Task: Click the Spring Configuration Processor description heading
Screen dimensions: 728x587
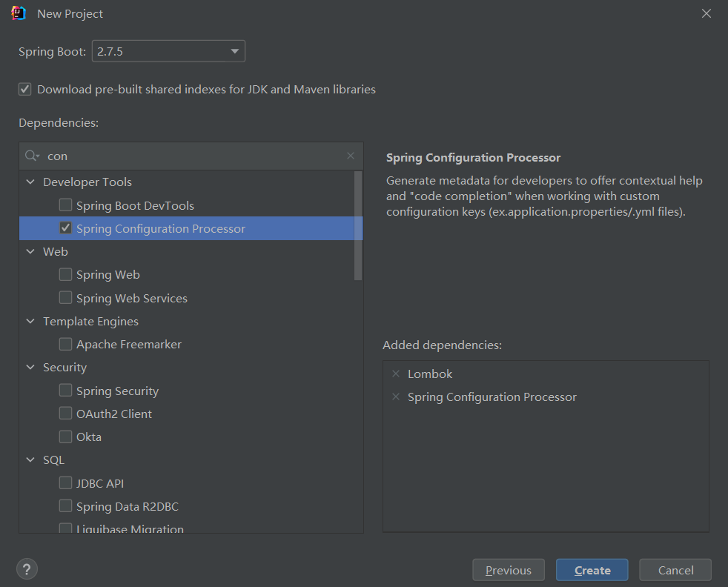Action: pos(473,158)
